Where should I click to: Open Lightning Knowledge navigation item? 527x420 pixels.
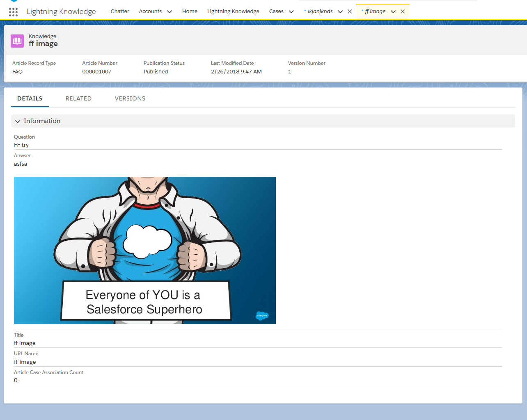coord(233,11)
